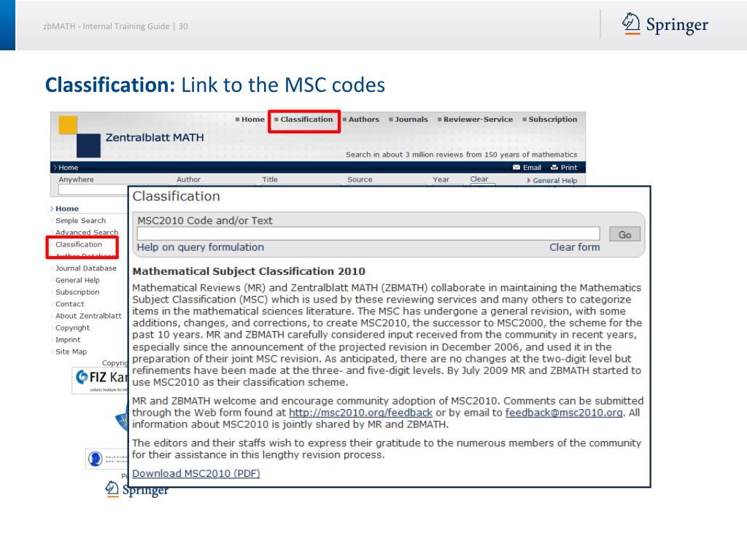
Task: Click the Clear form link
Action: click(575, 247)
